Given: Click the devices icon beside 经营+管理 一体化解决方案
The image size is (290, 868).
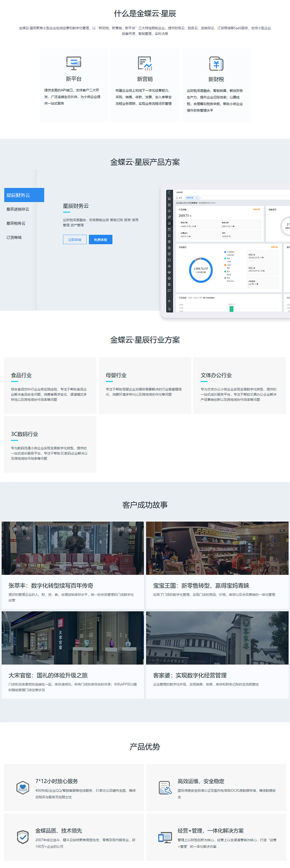Looking at the screenshot, I should 165,838.
